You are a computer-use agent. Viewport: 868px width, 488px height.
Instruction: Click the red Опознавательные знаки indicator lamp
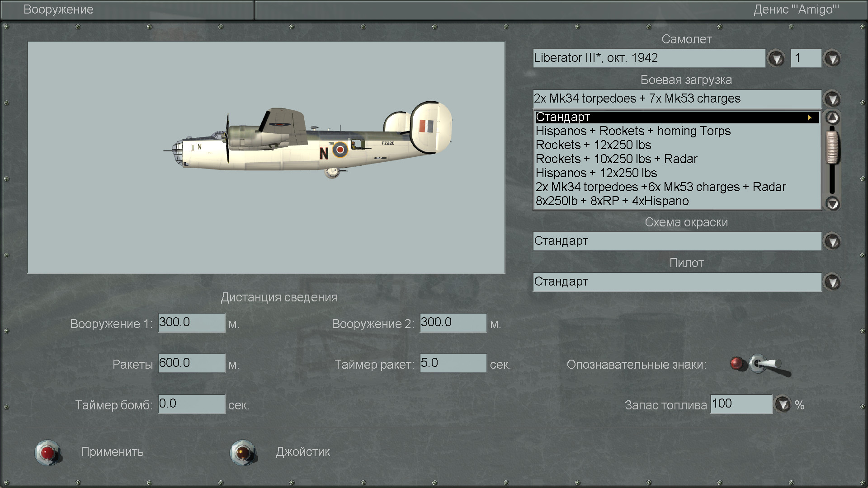coord(737,363)
